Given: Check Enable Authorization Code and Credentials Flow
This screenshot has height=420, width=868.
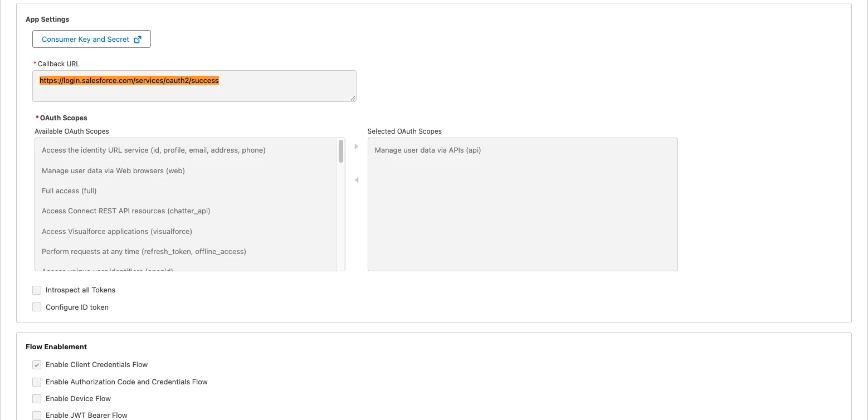Looking at the screenshot, I should coord(37,382).
